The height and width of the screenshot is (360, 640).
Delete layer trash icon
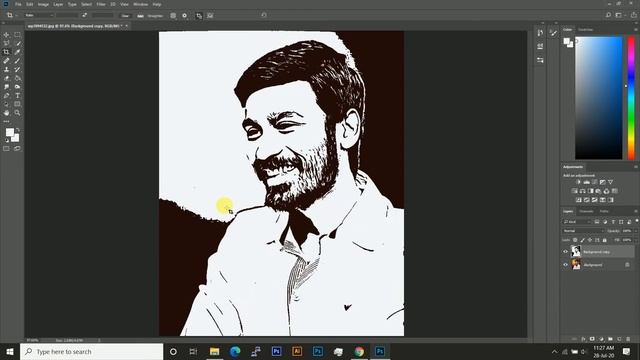(628, 339)
